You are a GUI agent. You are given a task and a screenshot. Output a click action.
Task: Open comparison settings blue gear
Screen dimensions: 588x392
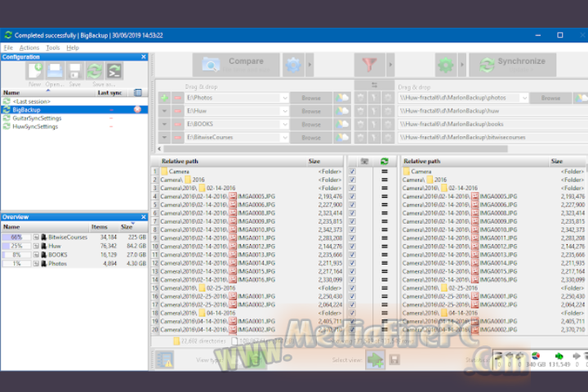tap(293, 65)
